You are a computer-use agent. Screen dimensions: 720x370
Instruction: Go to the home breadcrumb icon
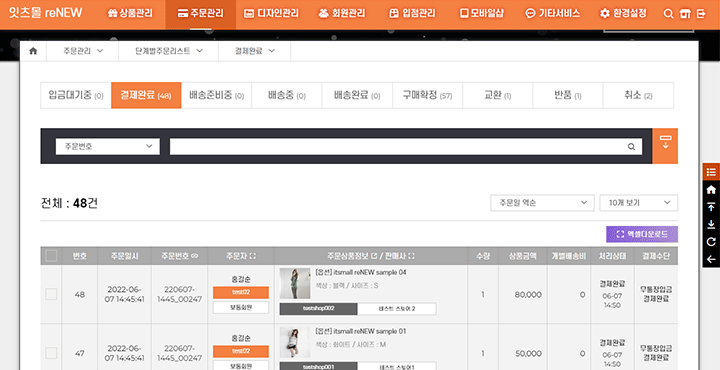point(33,51)
